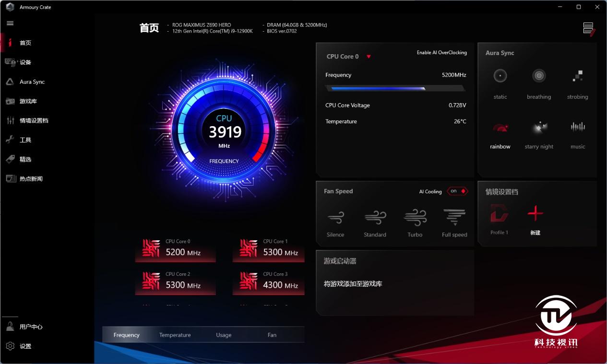The width and height of the screenshot is (607, 364).
Task: Select breathing Aura lighting effect
Action: 539,83
